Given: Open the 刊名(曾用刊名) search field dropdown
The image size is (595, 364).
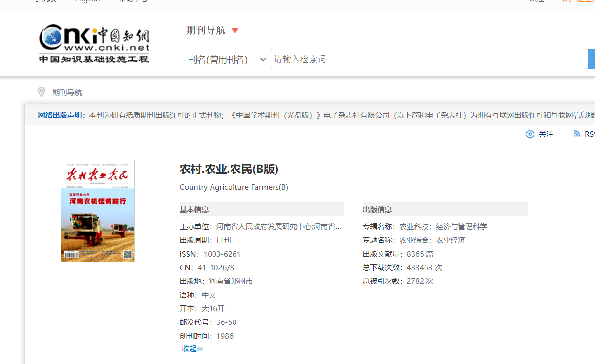Looking at the screenshot, I should point(226,59).
